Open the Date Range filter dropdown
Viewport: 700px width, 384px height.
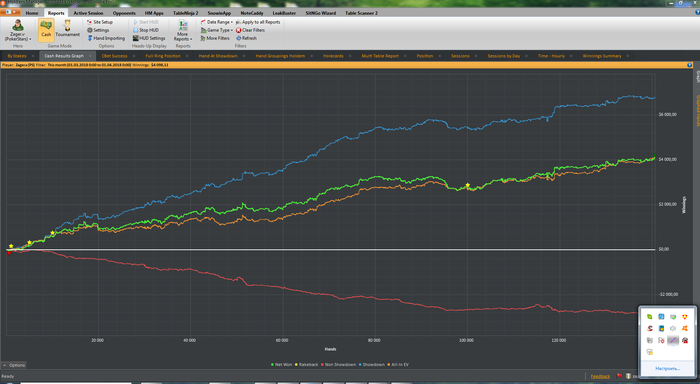click(x=217, y=22)
